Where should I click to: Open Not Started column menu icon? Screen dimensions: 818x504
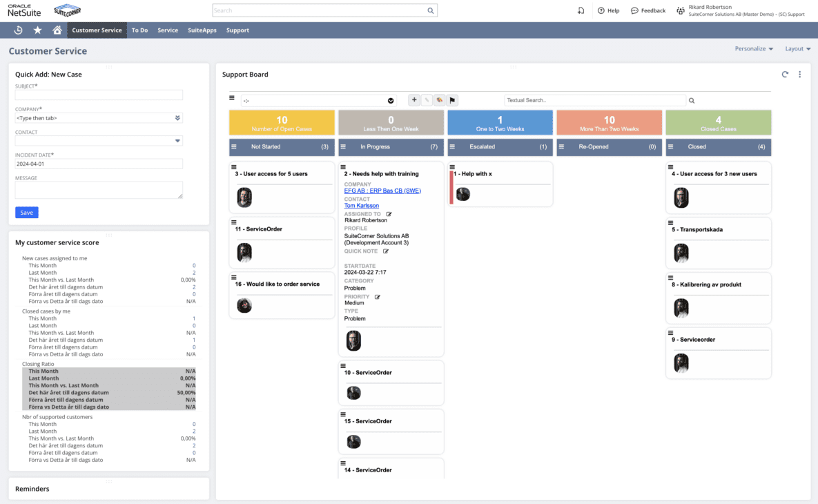(x=234, y=146)
